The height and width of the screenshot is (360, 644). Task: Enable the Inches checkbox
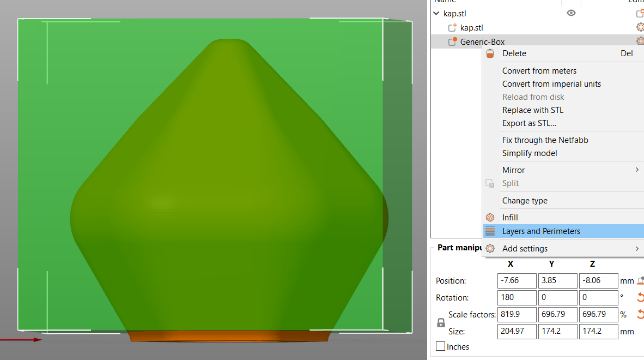[440, 346]
